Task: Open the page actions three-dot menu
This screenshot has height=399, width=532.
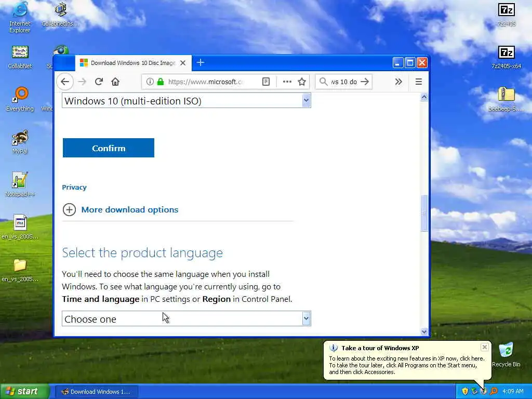Action: click(x=287, y=82)
